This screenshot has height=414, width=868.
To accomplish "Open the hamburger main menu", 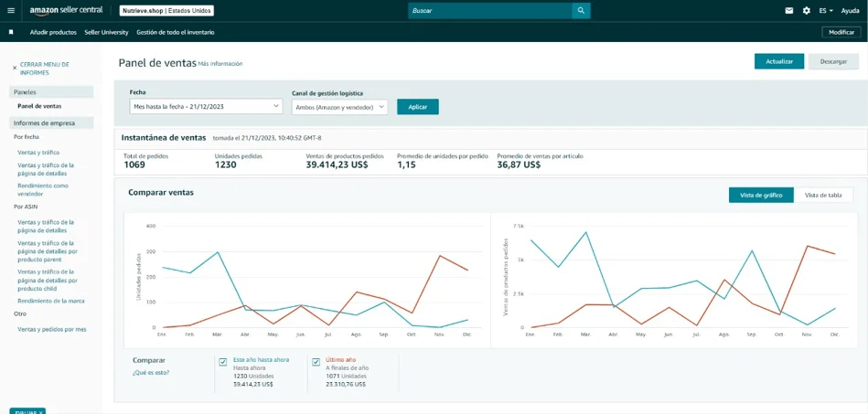I will pos(11,11).
